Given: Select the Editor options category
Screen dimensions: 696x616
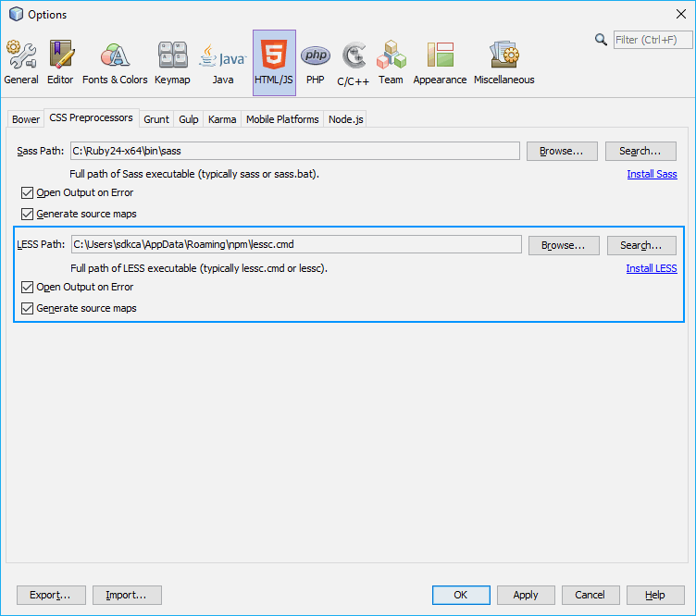Looking at the screenshot, I should [x=60, y=63].
